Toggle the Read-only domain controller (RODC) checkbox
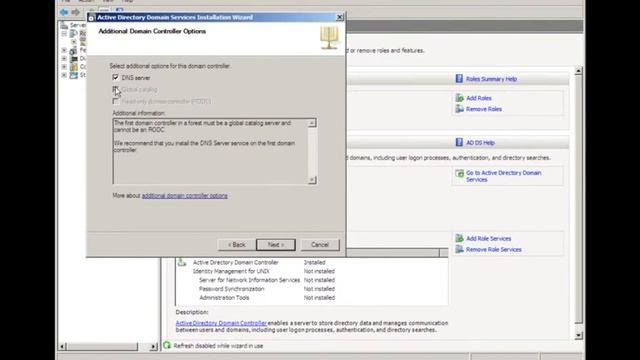Screen dimensions: 640x360 coord(116,101)
